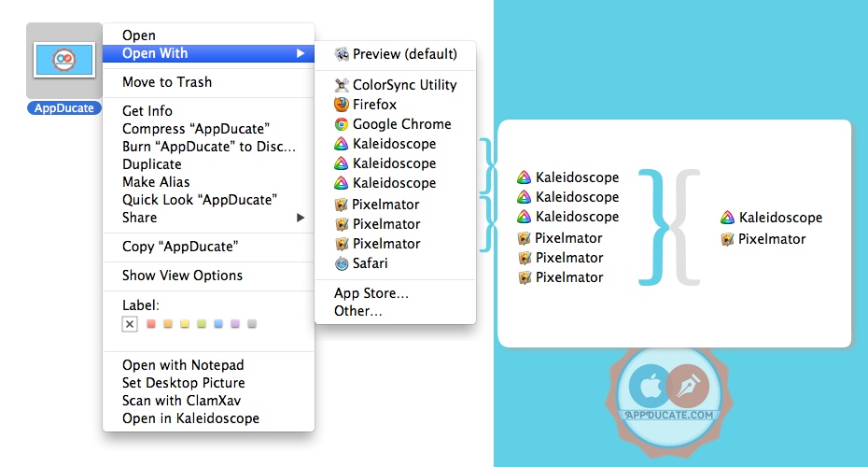Apply the red label color
Image resolution: width=868 pixels, height=467 pixels.
[151, 323]
